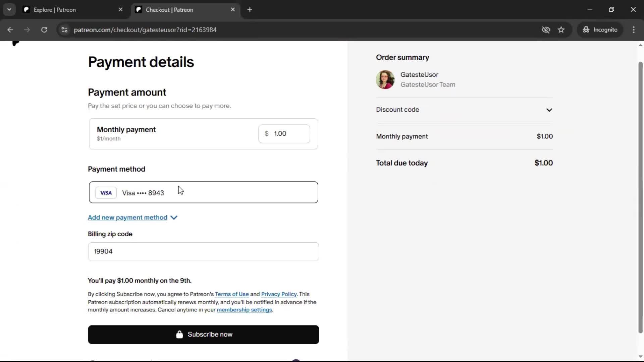Viewport: 644px width, 362px height.
Task: Click the VISA card logo
Action: pyautogui.click(x=106, y=193)
